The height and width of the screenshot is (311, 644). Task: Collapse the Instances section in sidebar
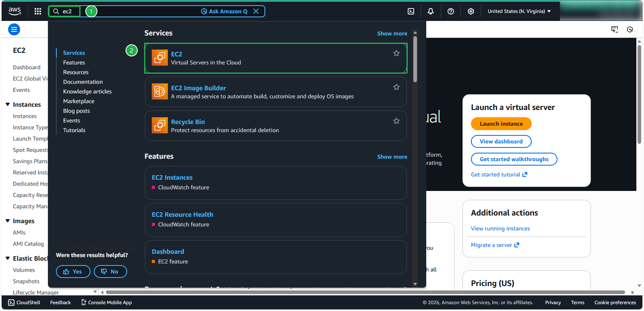[8, 104]
